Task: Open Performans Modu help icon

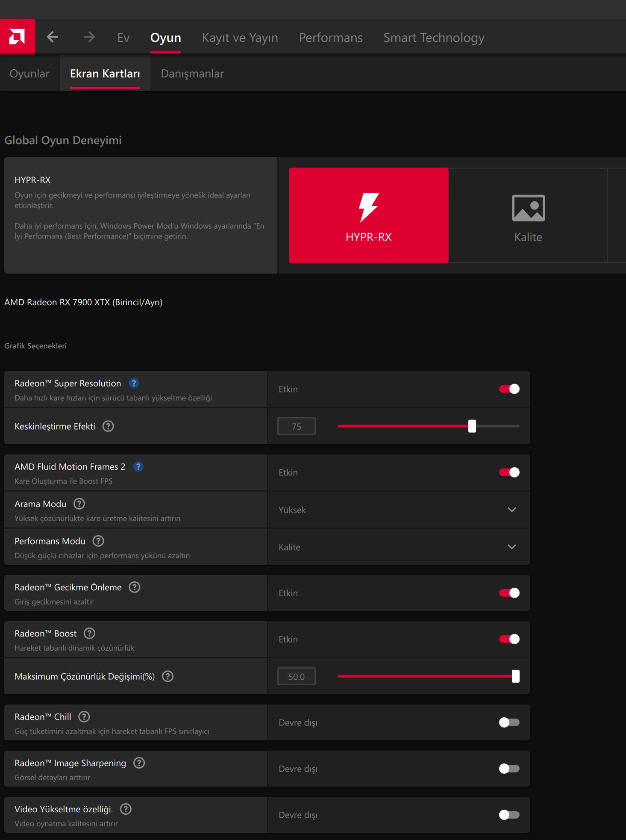Action: click(98, 541)
